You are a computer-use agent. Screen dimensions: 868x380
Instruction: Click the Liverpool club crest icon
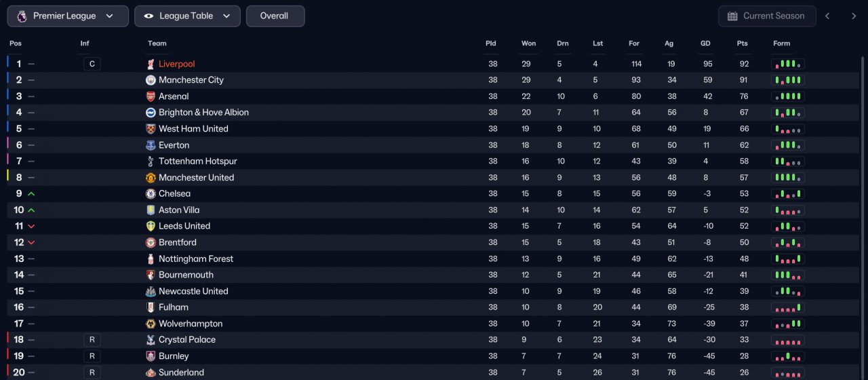[151, 64]
